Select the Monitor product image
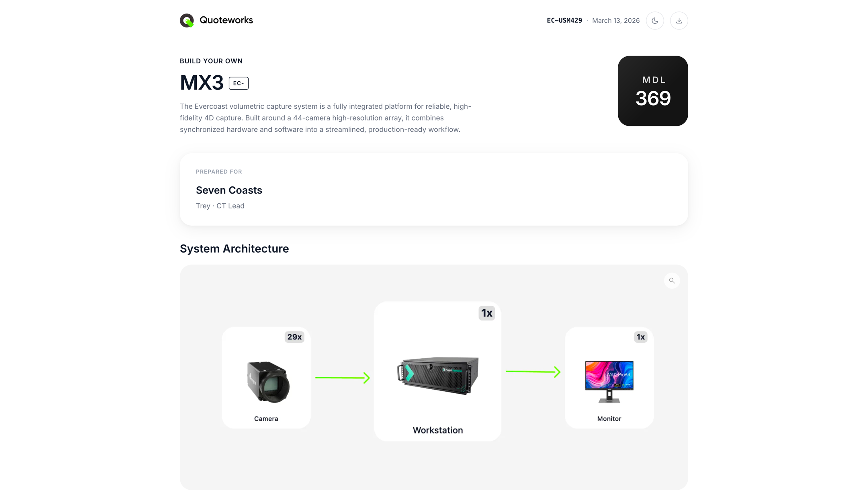Viewport: 868px width, 500px height. click(609, 382)
